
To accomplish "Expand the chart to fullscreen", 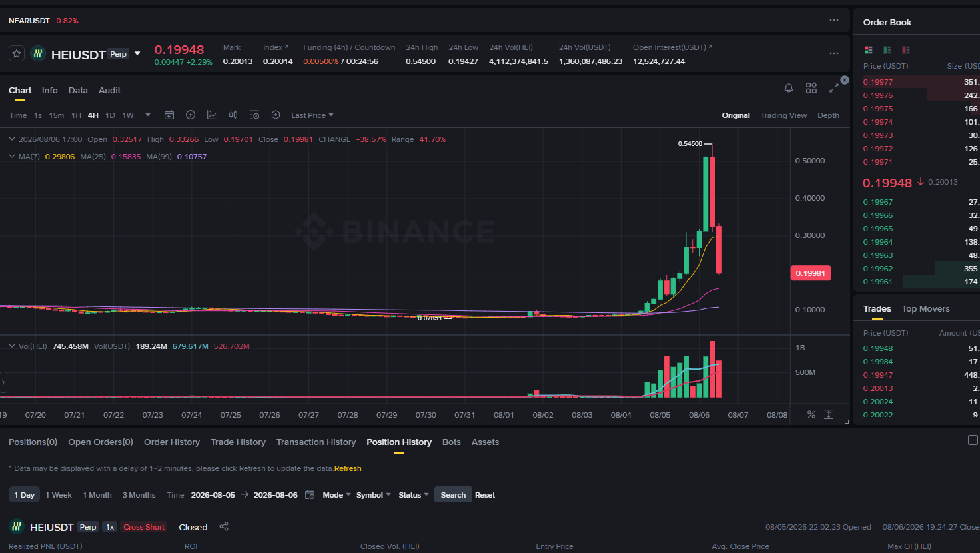I will tap(833, 88).
